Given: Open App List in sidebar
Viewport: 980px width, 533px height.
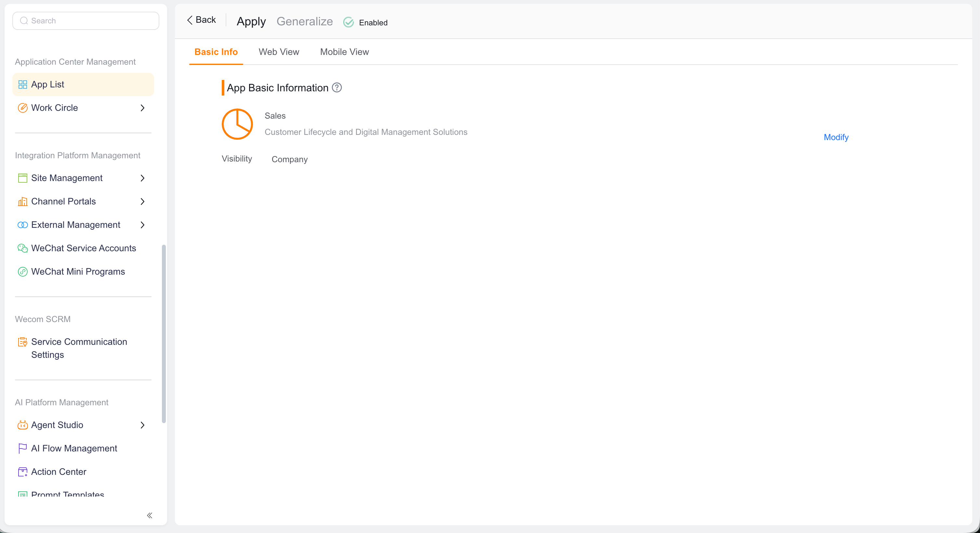Looking at the screenshot, I should (x=83, y=84).
